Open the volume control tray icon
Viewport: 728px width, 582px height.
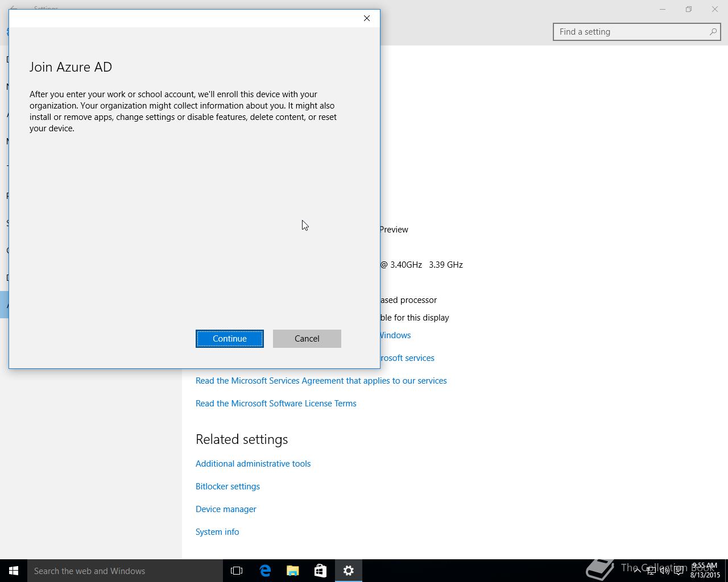pos(664,571)
